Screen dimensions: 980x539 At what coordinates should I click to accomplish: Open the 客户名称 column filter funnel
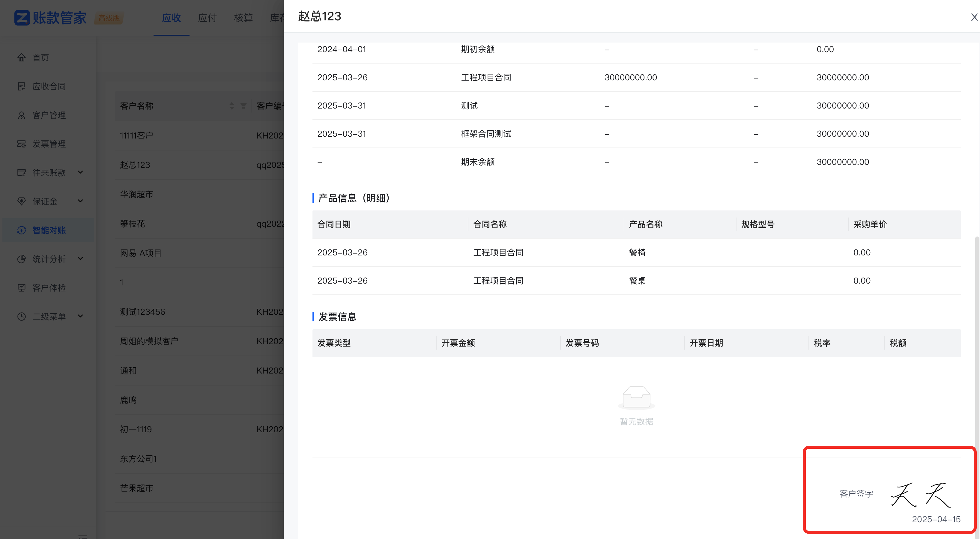pyautogui.click(x=244, y=106)
